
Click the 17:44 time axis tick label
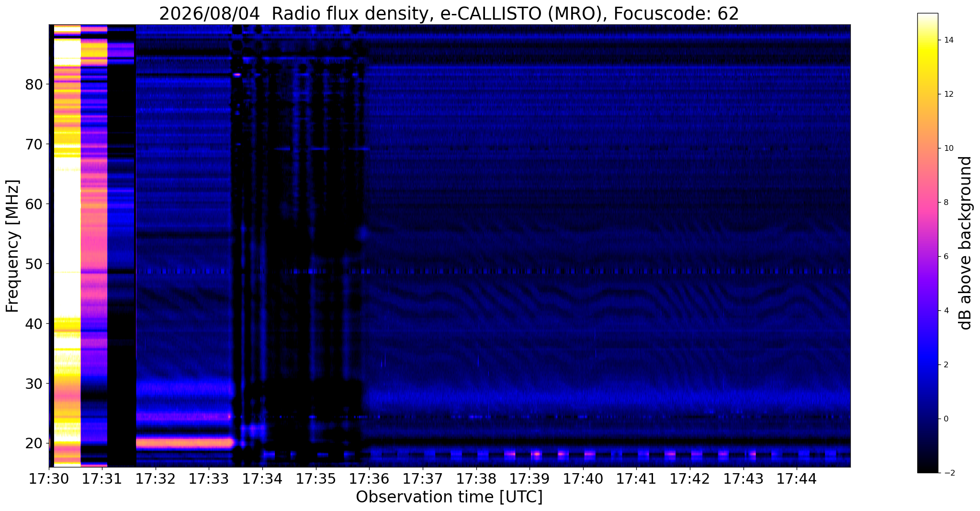[x=797, y=479]
